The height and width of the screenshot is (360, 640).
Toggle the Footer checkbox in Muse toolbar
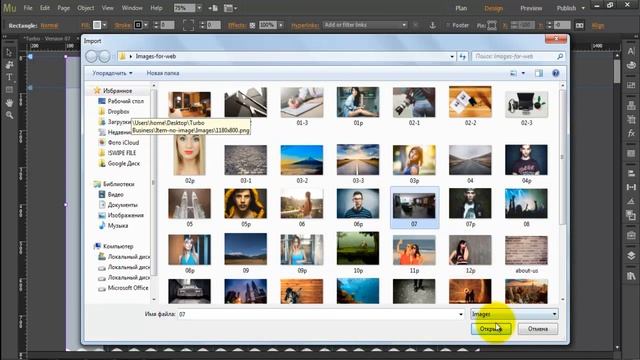(x=448, y=25)
